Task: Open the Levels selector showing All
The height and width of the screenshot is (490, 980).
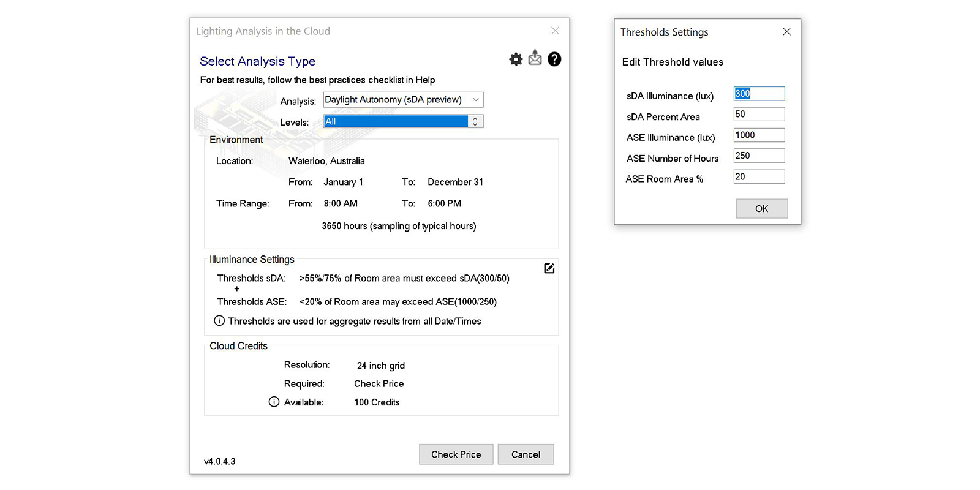Action: 395,121
